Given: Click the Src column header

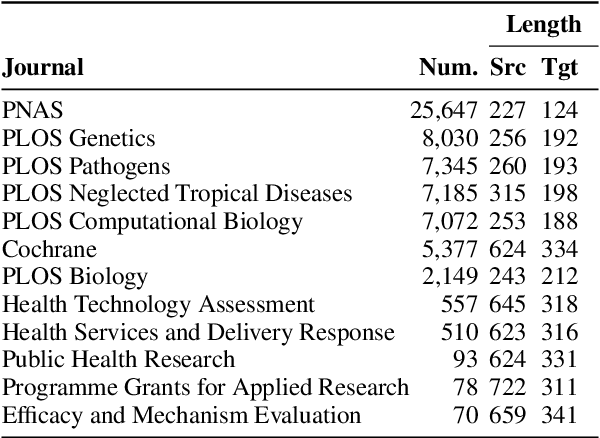Looking at the screenshot, I should point(507,68).
